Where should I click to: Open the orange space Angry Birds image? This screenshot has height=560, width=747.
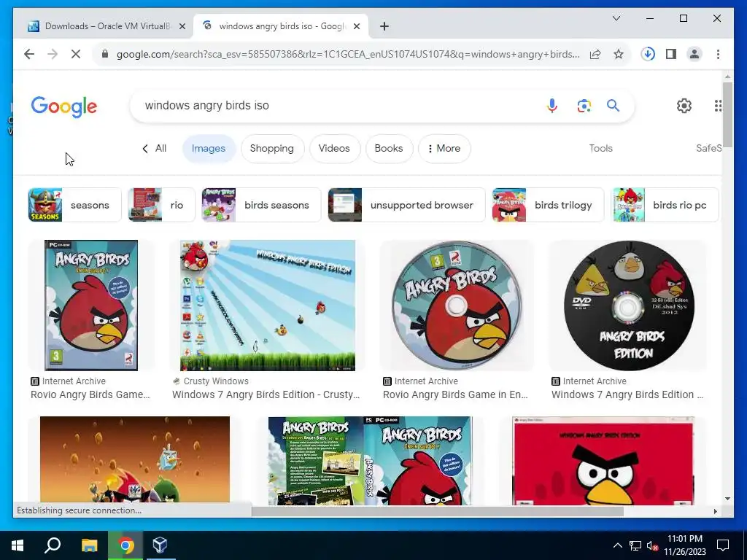point(135,460)
